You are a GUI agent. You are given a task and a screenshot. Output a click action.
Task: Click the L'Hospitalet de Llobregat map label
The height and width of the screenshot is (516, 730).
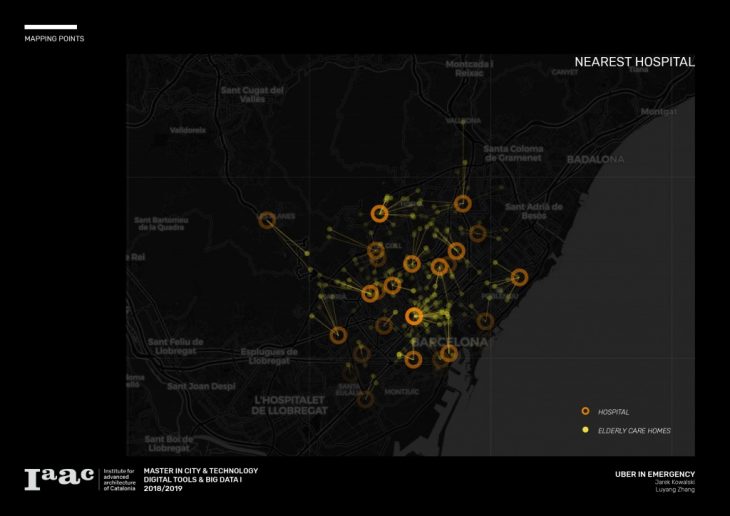[289, 405]
